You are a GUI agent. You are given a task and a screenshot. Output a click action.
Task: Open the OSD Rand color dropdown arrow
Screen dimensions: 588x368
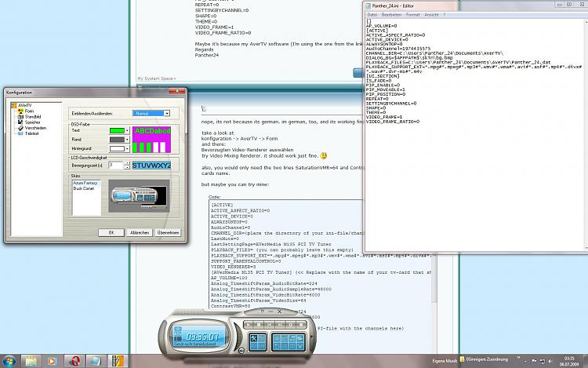(128, 140)
